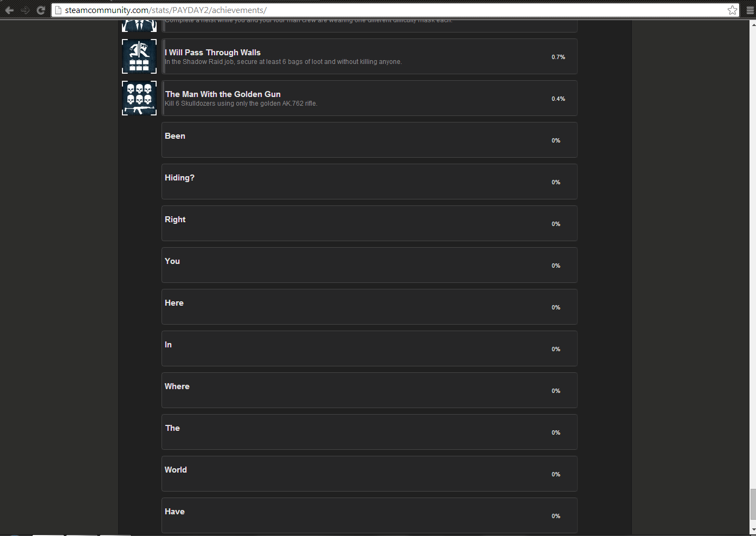Click the Shadow Raid job description text

(283, 62)
